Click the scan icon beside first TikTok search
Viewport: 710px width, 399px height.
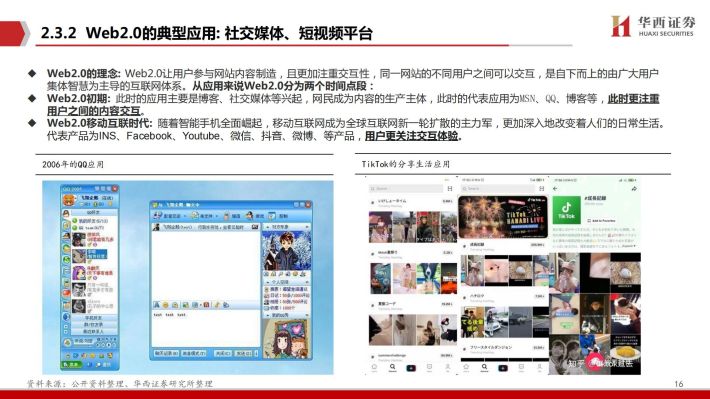pyautogui.click(x=450, y=188)
